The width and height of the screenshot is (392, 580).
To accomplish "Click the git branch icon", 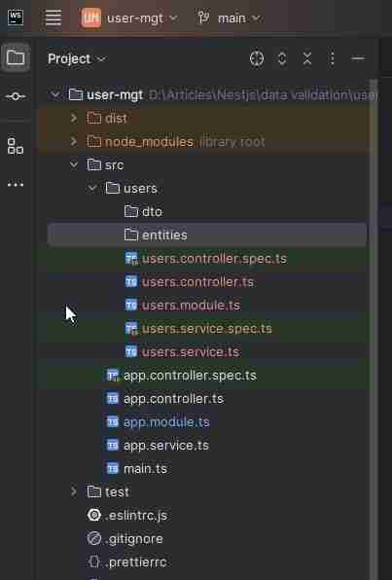I will tap(203, 18).
